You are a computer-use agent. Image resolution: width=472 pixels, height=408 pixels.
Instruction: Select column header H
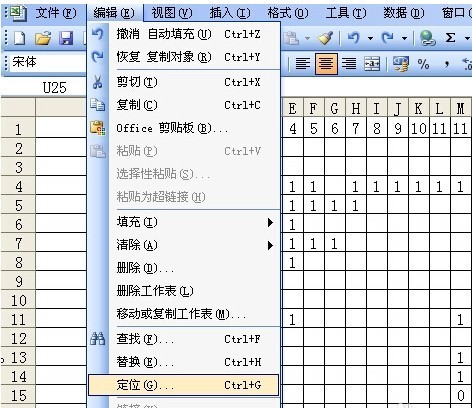[356, 108]
